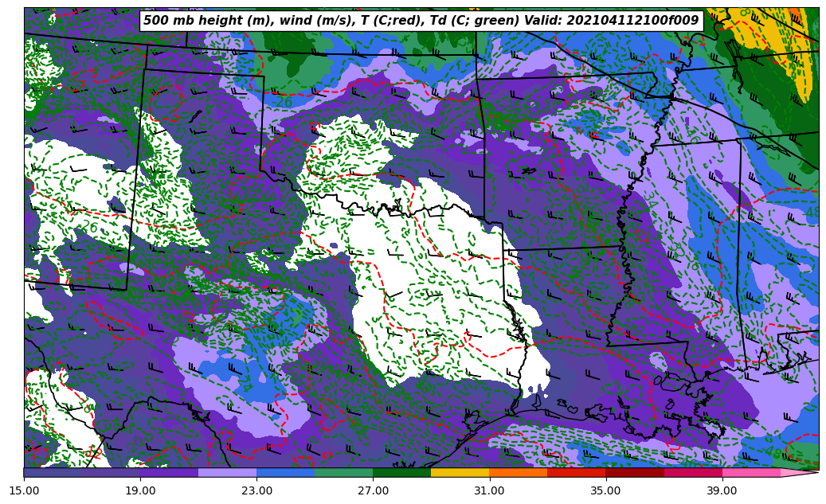The height and width of the screenshot is (504, 826).
Task: Pick the blue colorbar segment
Action: tap(285, 472)
